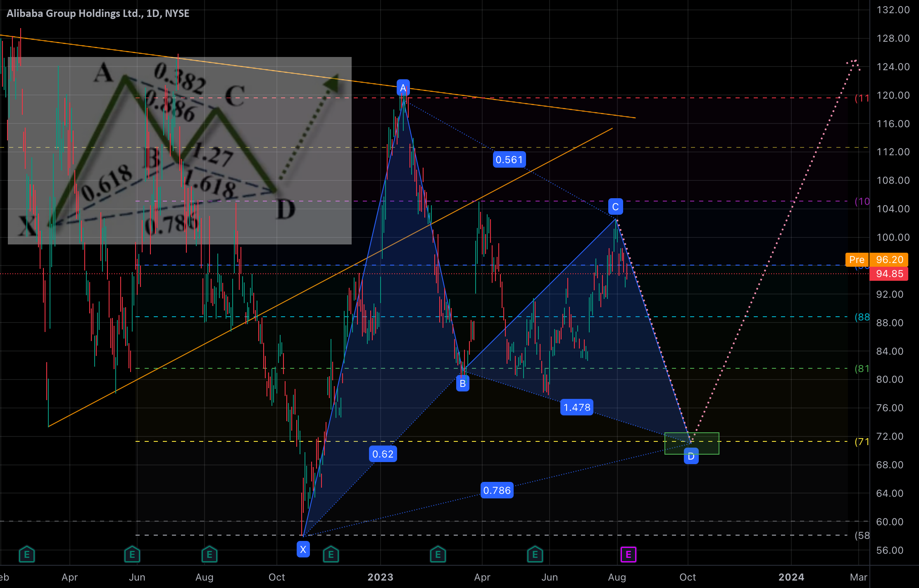Image resolution: width=919 pixels, height=588 pixels.
Task: Open the leftmost earnings E icon
Action: 27,555
